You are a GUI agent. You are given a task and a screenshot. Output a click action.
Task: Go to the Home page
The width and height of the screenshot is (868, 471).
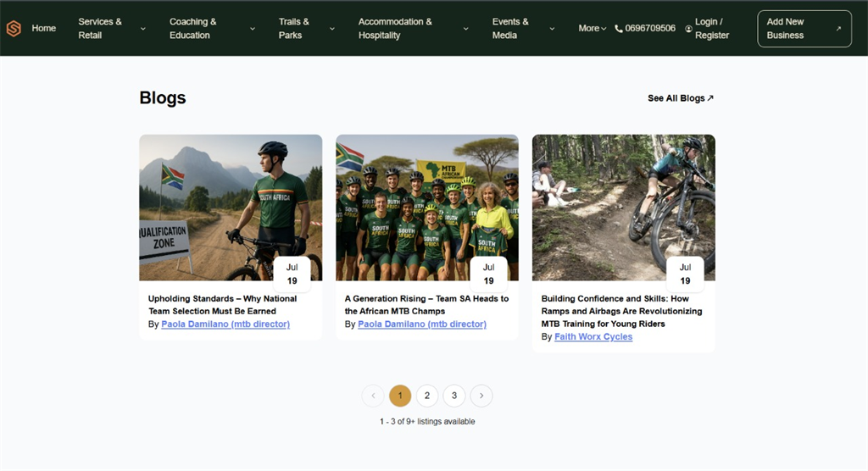pyautogui.click(x=44, y=29)
